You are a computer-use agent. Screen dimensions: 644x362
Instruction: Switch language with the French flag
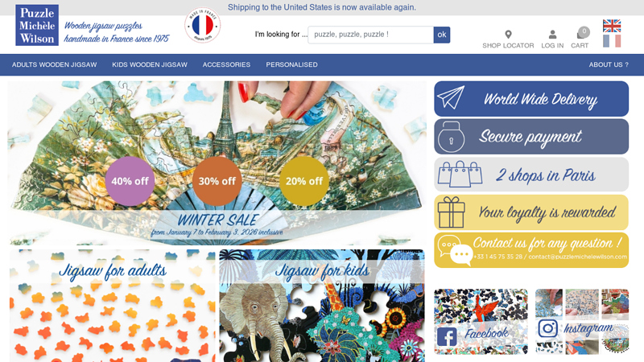point(612,41)
